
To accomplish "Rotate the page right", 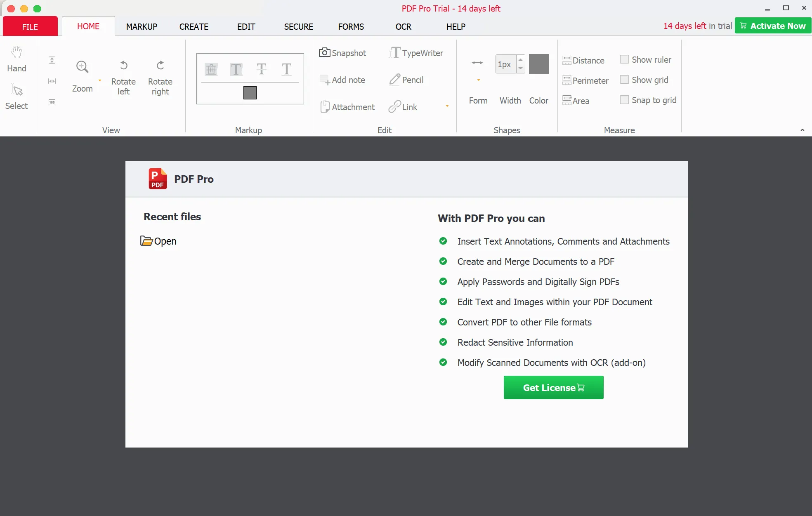I will pos(160,78).
